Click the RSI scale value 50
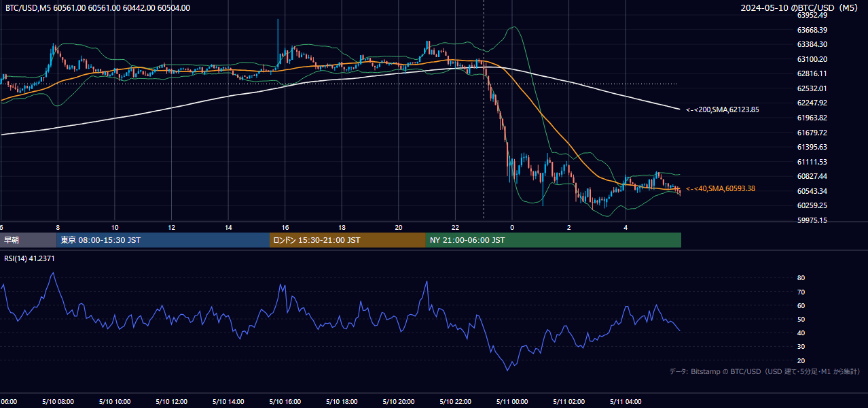 point(801,319)
